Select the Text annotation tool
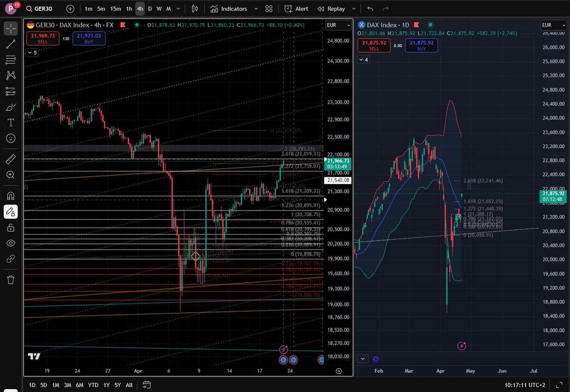This screenshot has height=392, width=570. pyautogui.click(x=10, y=122)
